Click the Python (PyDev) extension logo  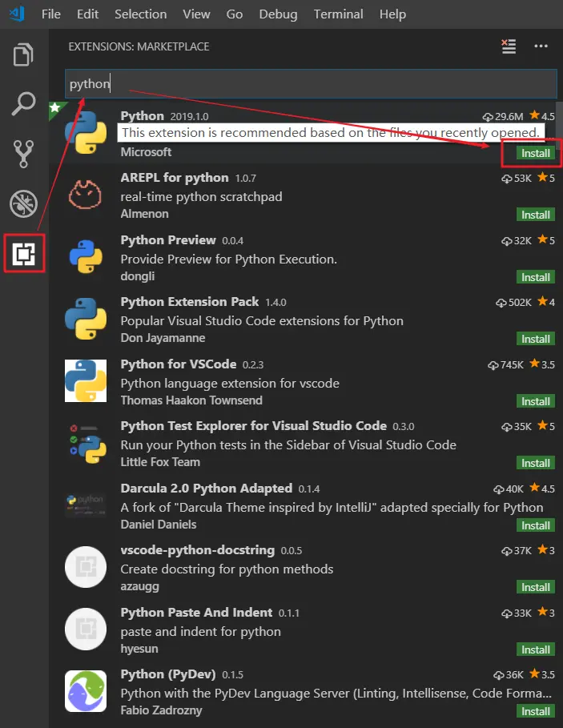click(x=86, y=691)
